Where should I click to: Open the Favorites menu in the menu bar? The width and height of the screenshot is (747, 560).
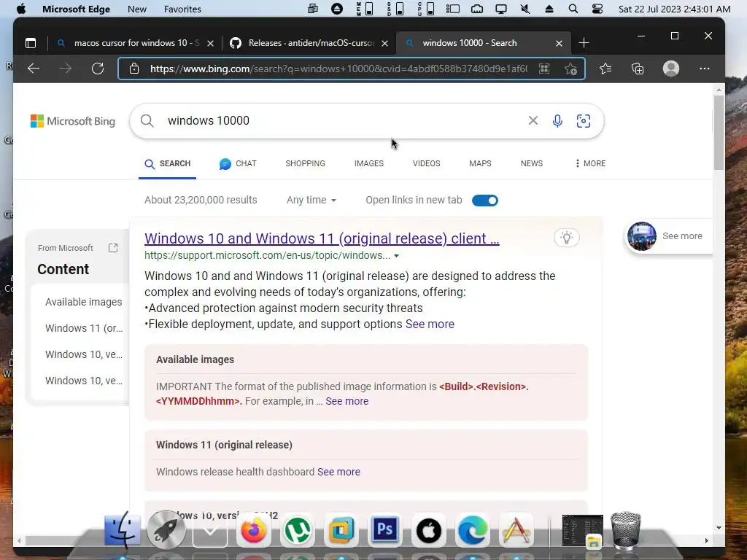(182, 9)
